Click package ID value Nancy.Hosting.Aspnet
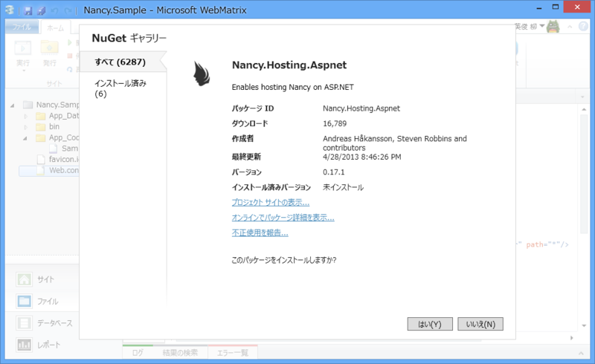Screen dimensions: 595x364 361,108
